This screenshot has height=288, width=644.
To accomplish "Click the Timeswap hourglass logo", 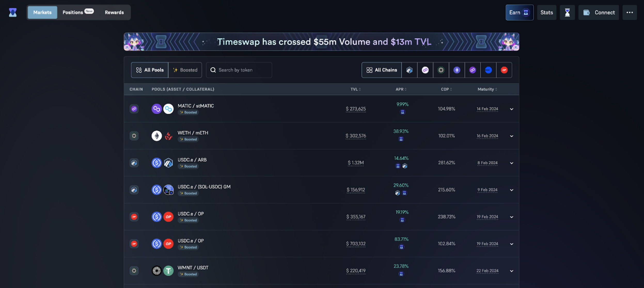I will tap(13, 12).
